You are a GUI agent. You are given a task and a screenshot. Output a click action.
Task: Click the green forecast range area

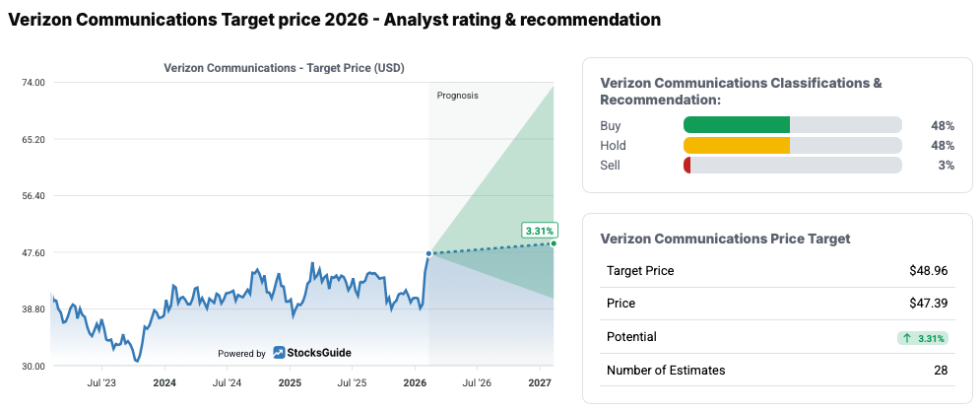tap(512, 177)
